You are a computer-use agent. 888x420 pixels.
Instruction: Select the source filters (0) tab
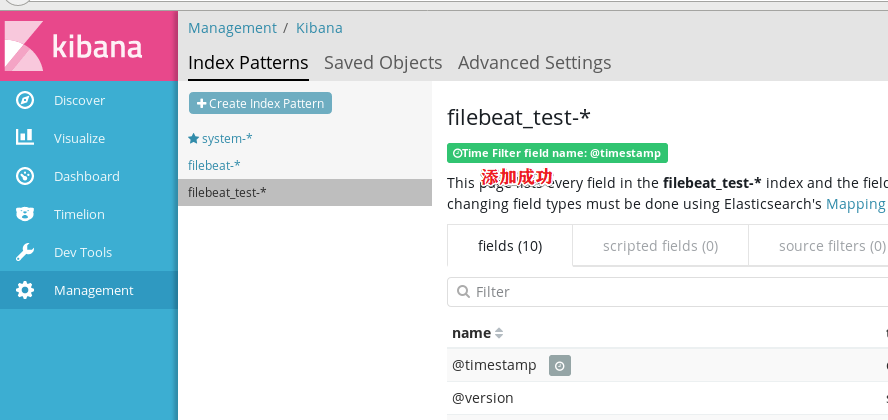pyautogui.click(x=818, y=246)
